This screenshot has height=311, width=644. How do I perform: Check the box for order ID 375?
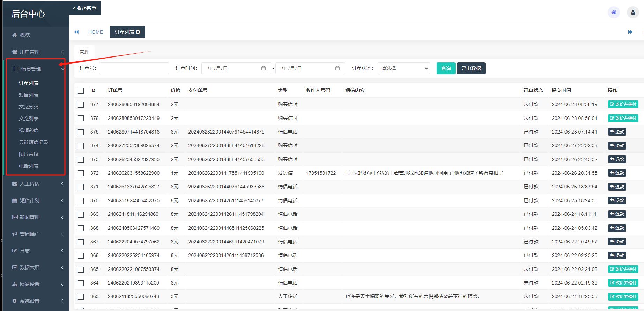[x=81, y=132]
